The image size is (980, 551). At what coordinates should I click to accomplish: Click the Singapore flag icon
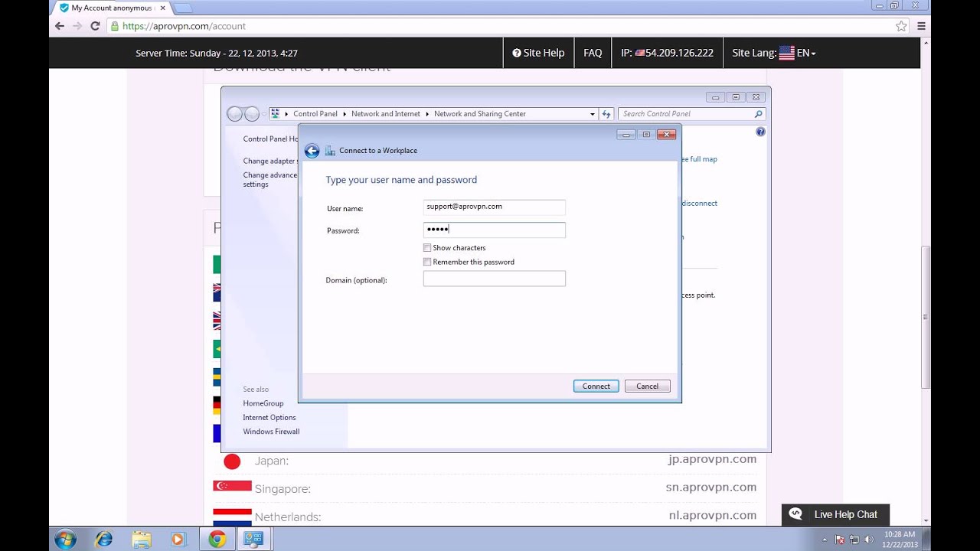coord(233,486)
